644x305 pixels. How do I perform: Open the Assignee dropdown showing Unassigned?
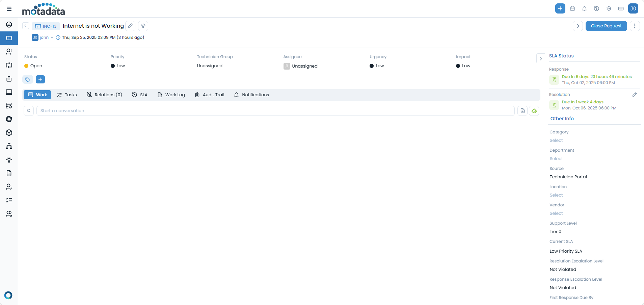point(304,66)
